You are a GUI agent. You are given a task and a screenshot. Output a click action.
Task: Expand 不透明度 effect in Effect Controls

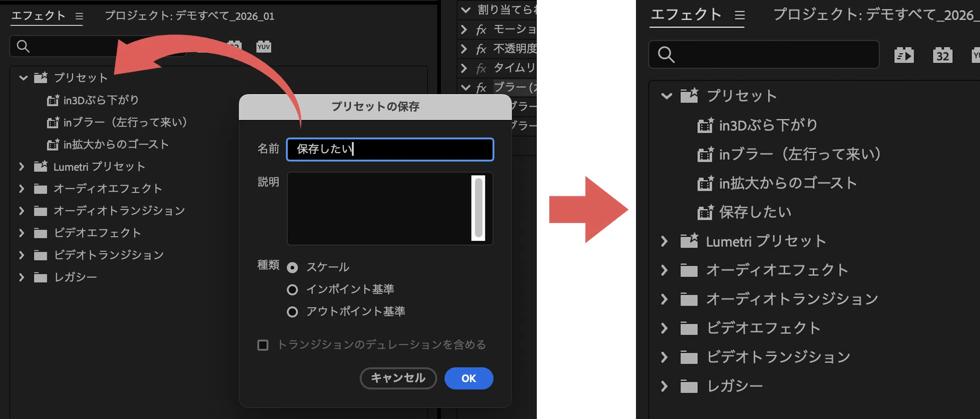click(464, 49)
